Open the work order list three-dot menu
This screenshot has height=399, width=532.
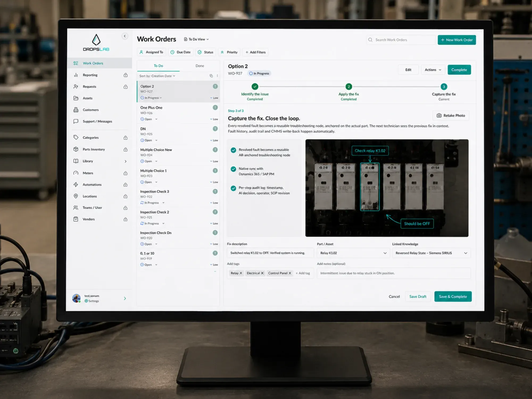click(x=217, y=76)
